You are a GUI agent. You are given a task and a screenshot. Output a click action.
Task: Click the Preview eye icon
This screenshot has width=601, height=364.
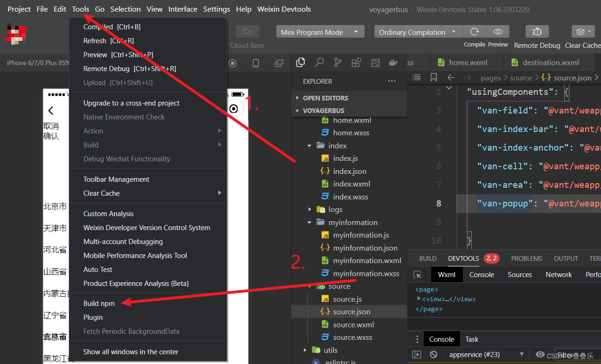[498, 32]
